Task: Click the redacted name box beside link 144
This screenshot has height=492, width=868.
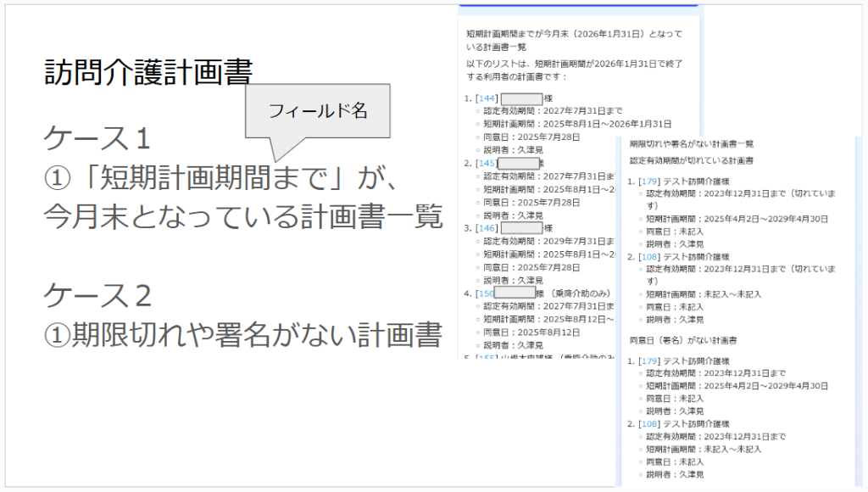Action: 521,98
